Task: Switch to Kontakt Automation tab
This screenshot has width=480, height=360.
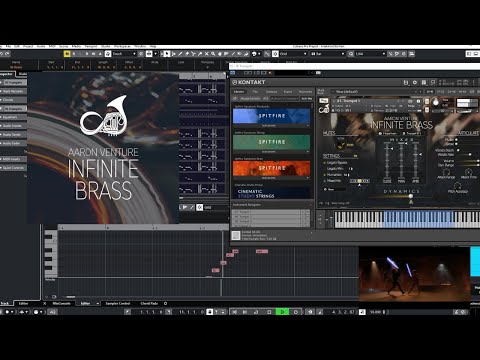Action: click(x=305, y=91)
